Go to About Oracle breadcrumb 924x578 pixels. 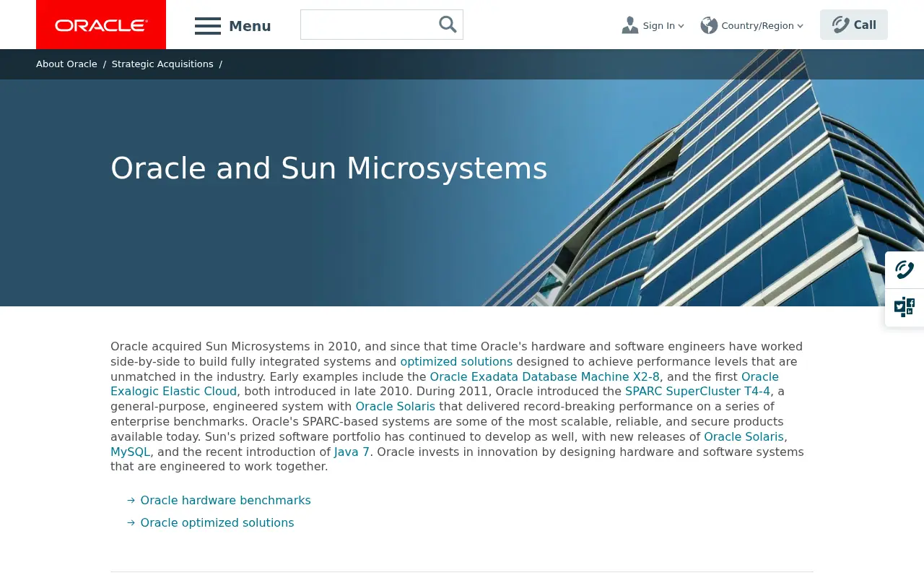pos(66,64)
